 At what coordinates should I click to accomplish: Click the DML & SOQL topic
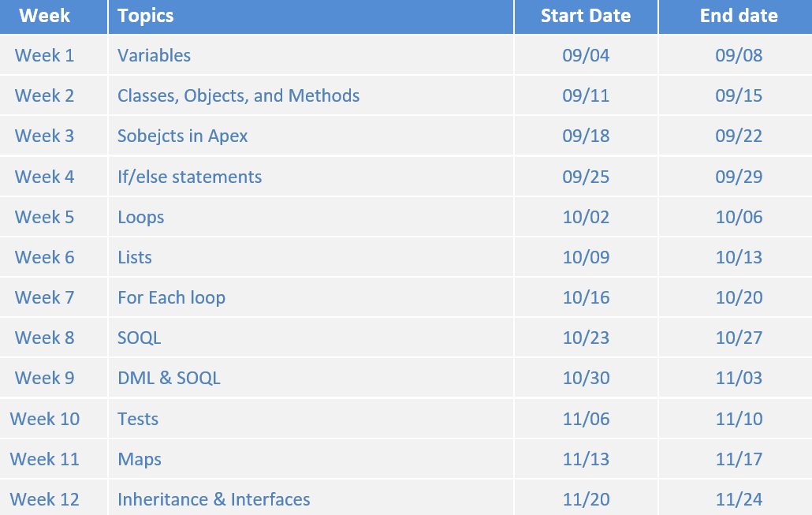tap(169, 378)
